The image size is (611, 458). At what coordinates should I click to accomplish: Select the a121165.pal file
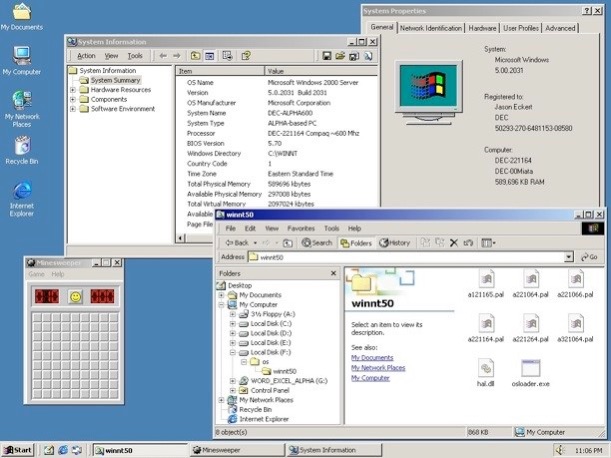click(x=485, y=281)
